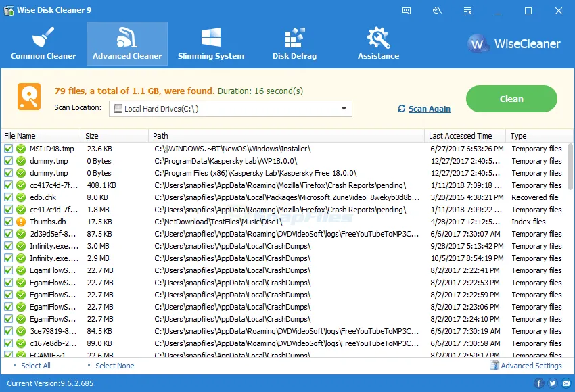Image resolution: width=575 pixels, height=392 pixels.
Task: Open the Advanced Settings icon
Action: coord(495,365)
